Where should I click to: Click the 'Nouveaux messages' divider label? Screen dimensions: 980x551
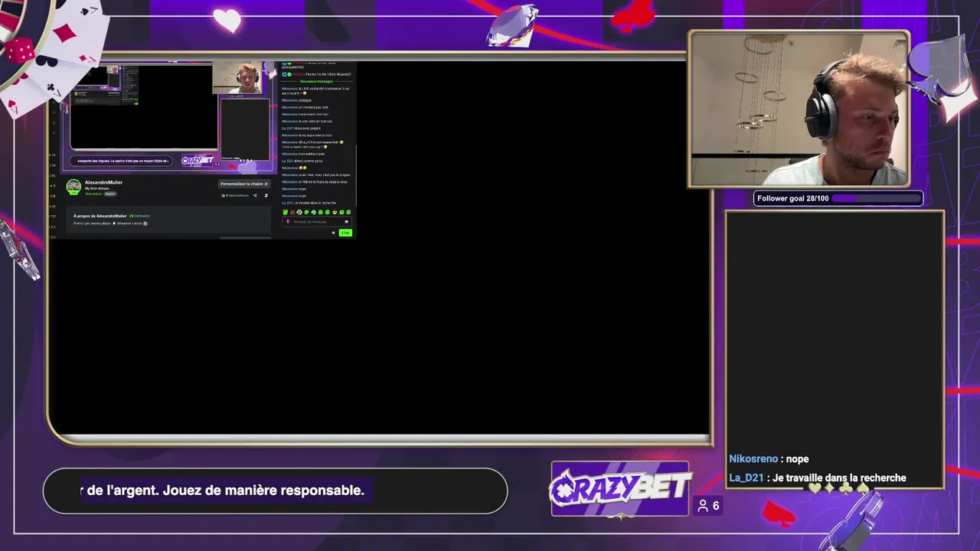click(x=316, y=81)
